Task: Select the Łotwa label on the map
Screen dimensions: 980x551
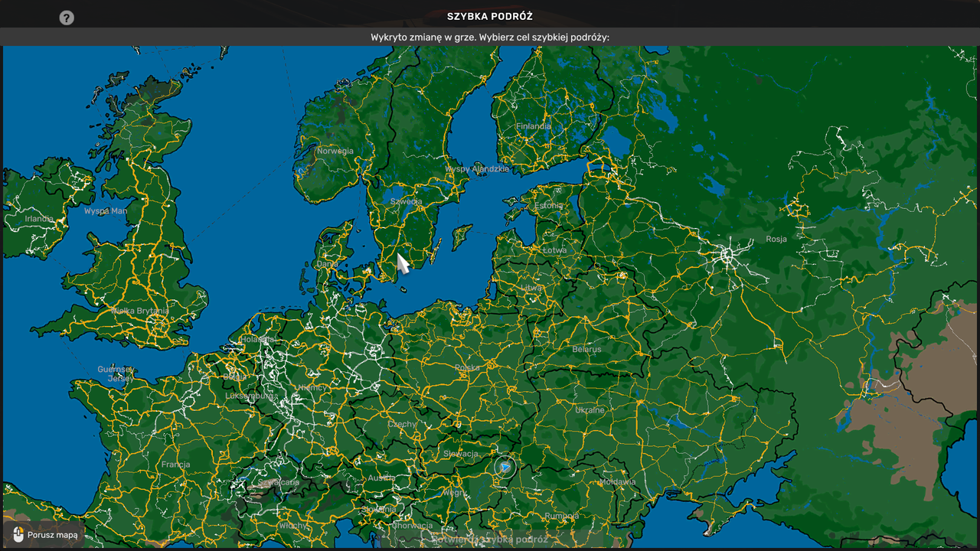Action: pos(554,250)
